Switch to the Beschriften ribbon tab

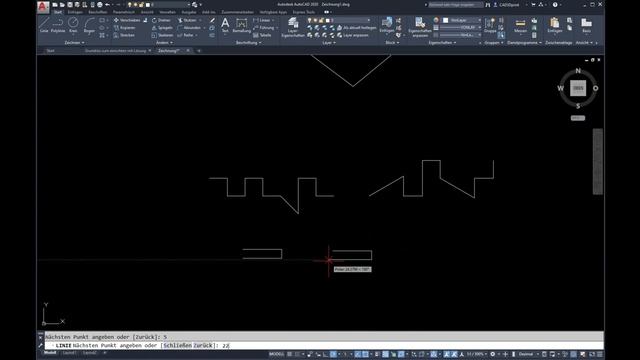pos(98,12)
